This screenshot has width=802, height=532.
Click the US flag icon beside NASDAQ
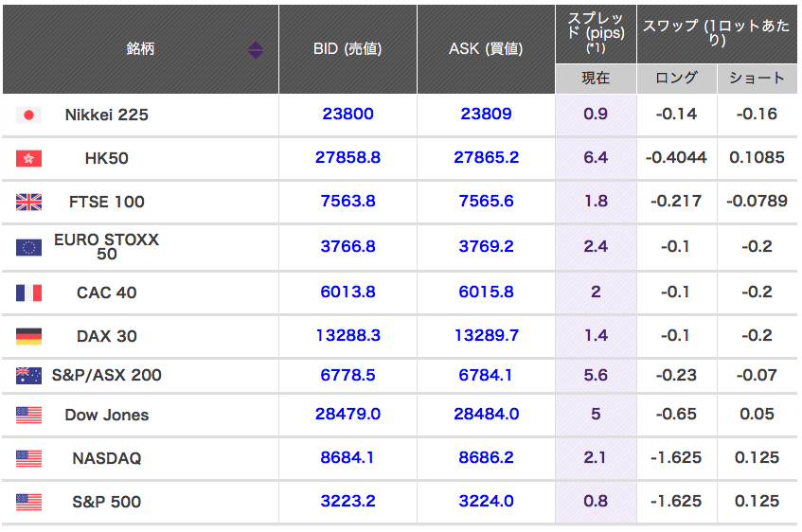[x=28, y=458]
